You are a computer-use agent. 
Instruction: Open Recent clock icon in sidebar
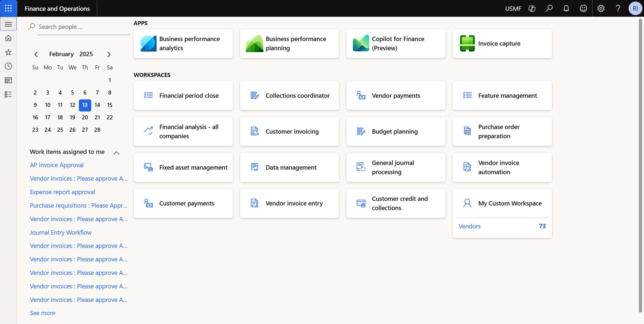(x=8, y=66)
